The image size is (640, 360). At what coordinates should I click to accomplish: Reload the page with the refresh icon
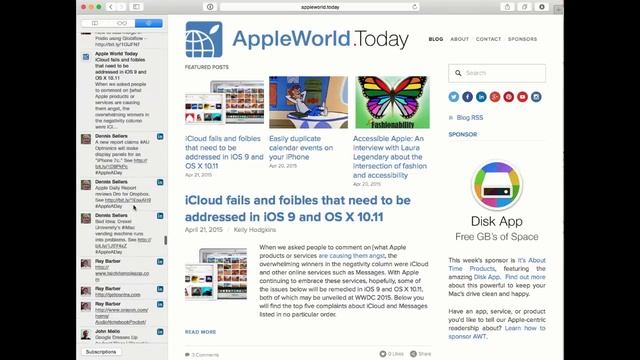414,7
